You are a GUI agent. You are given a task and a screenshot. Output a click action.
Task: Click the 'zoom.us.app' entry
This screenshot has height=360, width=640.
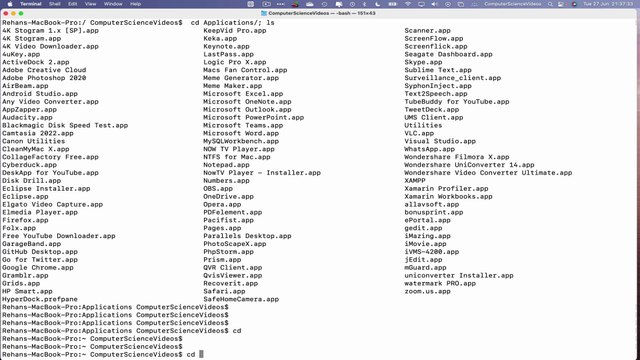pyautogui.click(x=427, y=291)
